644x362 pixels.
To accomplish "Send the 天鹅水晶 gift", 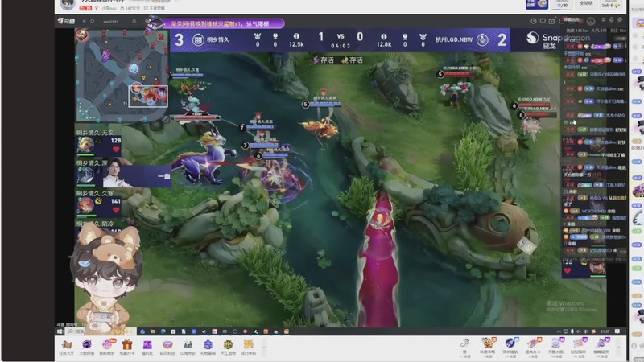I will (555, 347).
